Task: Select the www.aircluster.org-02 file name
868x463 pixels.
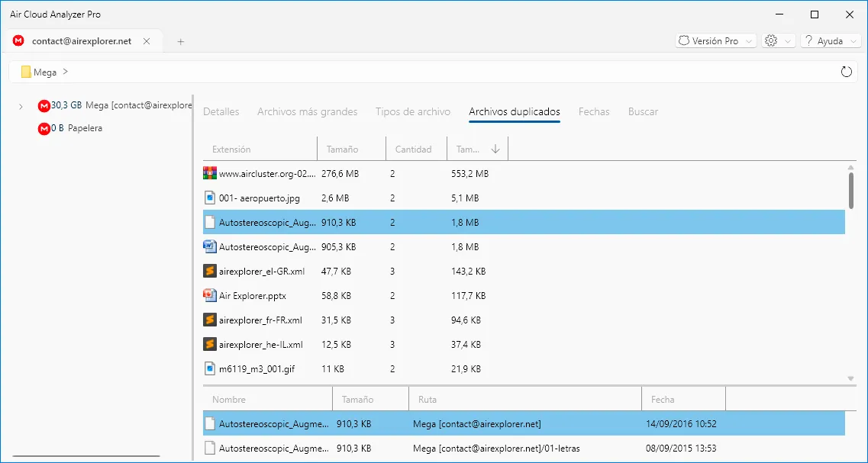Action: (268, 174)
